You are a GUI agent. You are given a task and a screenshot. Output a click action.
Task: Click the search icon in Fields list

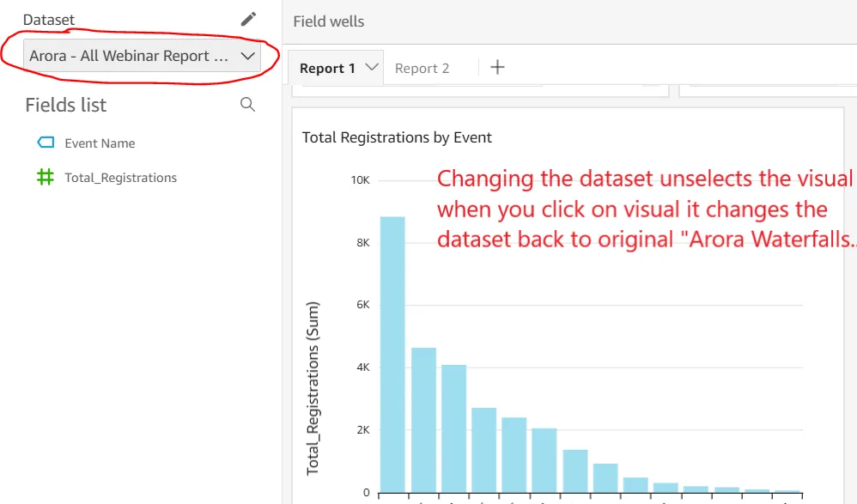point(247,105)
